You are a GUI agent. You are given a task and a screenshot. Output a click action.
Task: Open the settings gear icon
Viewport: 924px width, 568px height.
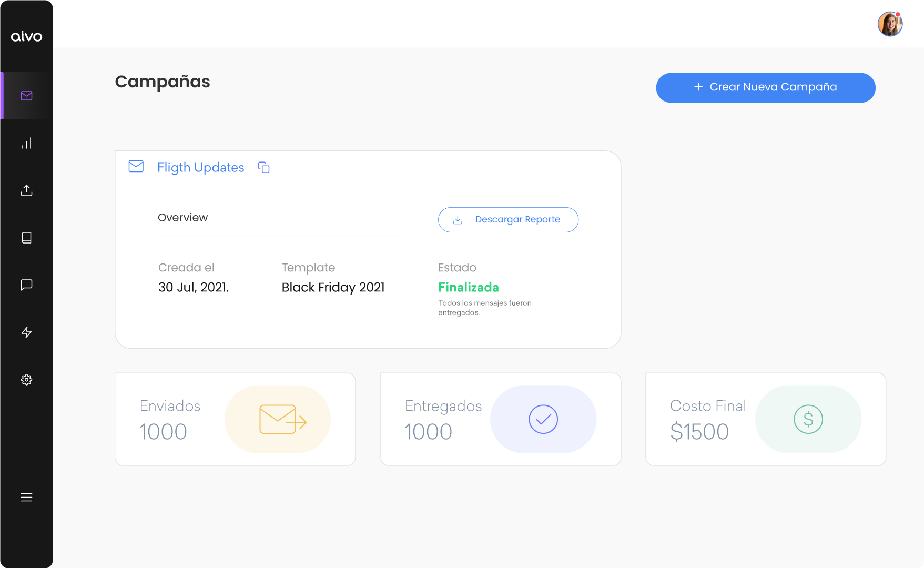point(26,380)
